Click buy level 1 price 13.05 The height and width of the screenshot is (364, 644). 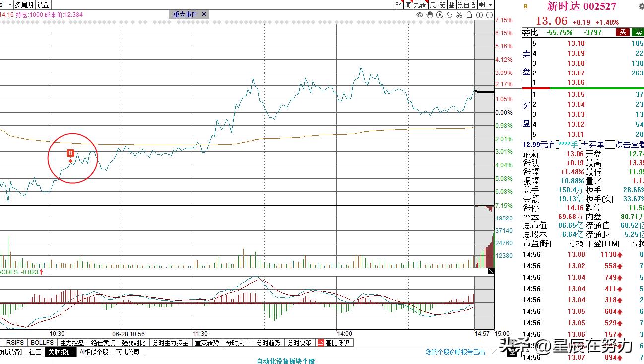tap(576, 94)
